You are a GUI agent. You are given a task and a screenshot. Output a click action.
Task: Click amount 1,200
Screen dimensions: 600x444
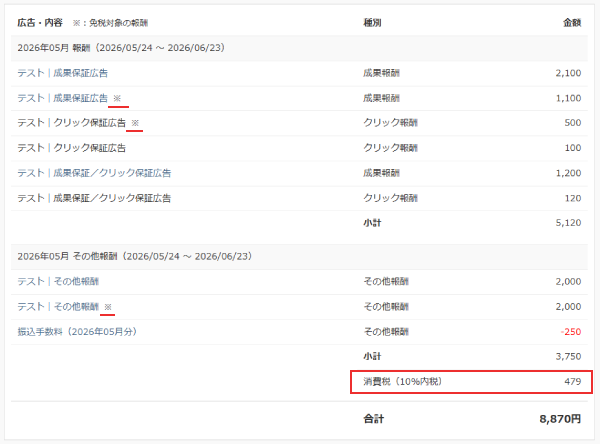(569, 173)
